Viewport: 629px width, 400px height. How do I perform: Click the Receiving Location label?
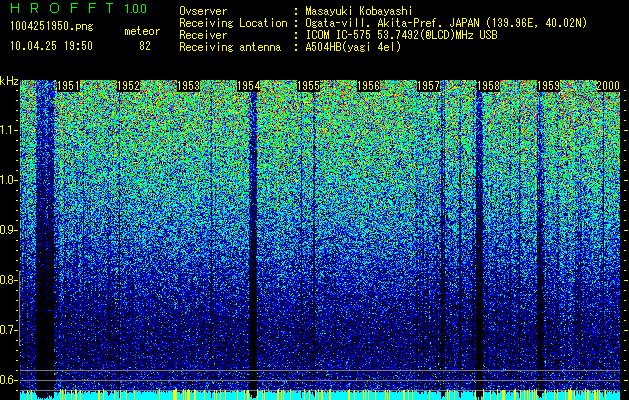coord(233,23)
